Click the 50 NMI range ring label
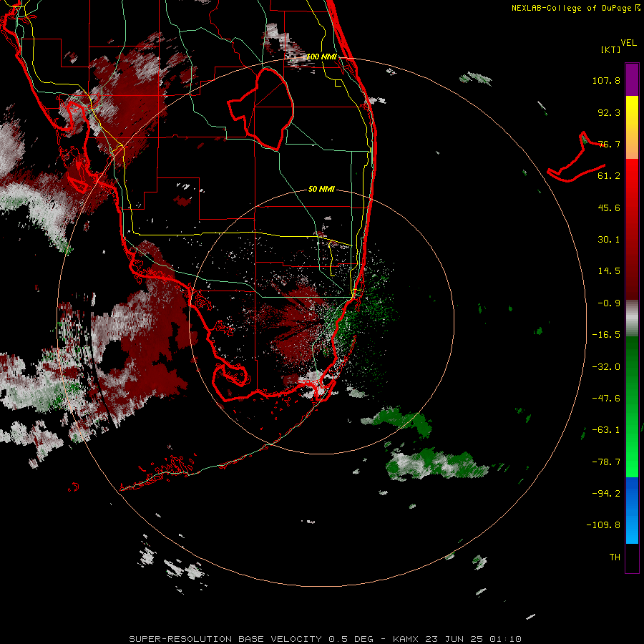The height and width of the screenshot is (644, 644). 321,189
